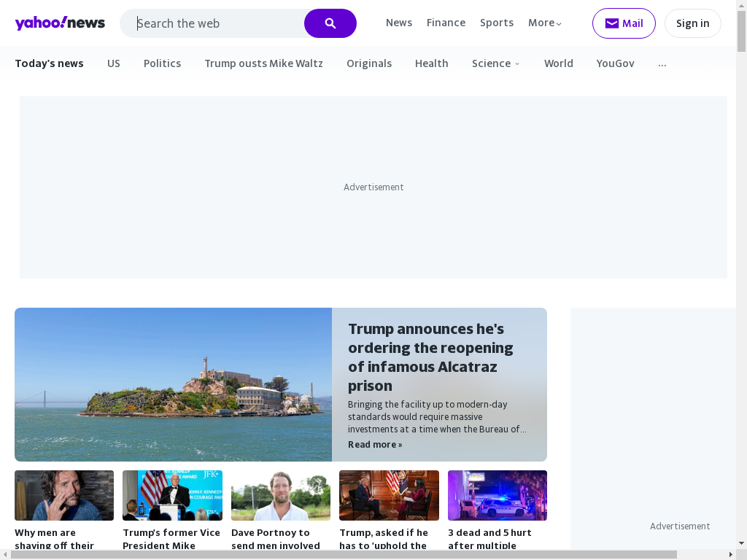Screen dimensions: 747x560
Task: Go to Sports in header
Action: [496, 23]
